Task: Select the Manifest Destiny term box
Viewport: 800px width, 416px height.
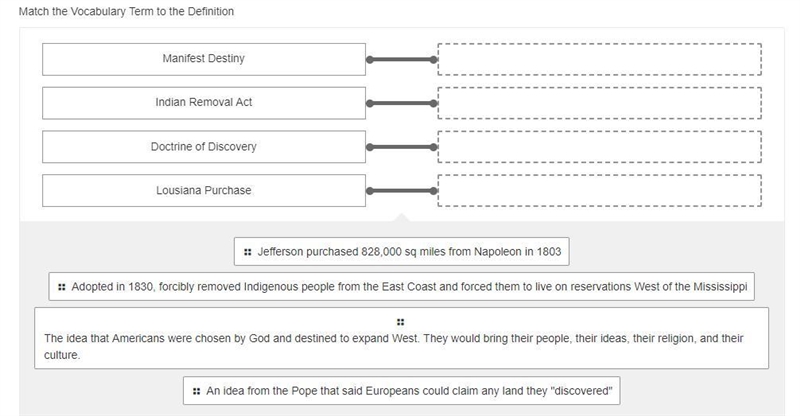Action: (204, 59)
